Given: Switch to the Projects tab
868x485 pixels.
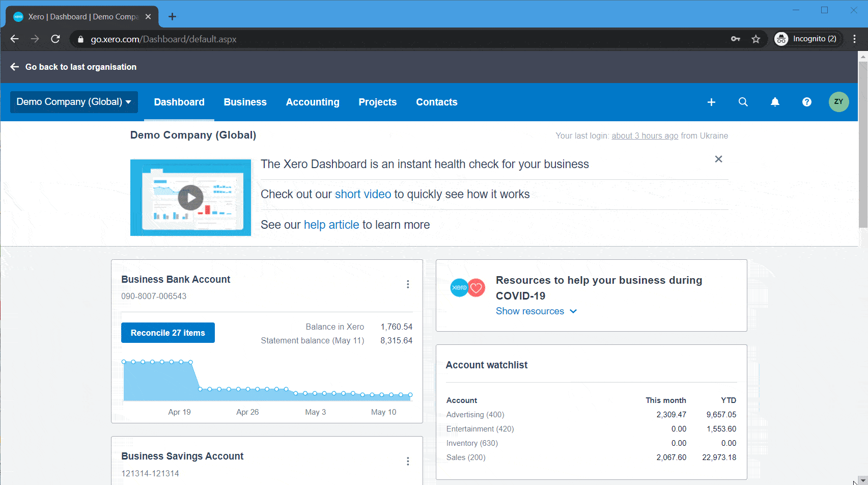Looking at the screenshot, I should (x=378, y=102).
